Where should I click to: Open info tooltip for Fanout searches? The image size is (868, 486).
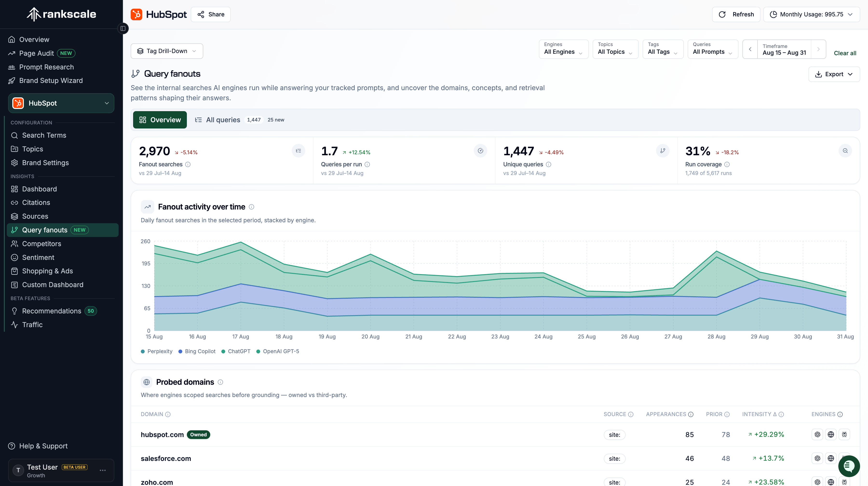(x=188, y=164)
